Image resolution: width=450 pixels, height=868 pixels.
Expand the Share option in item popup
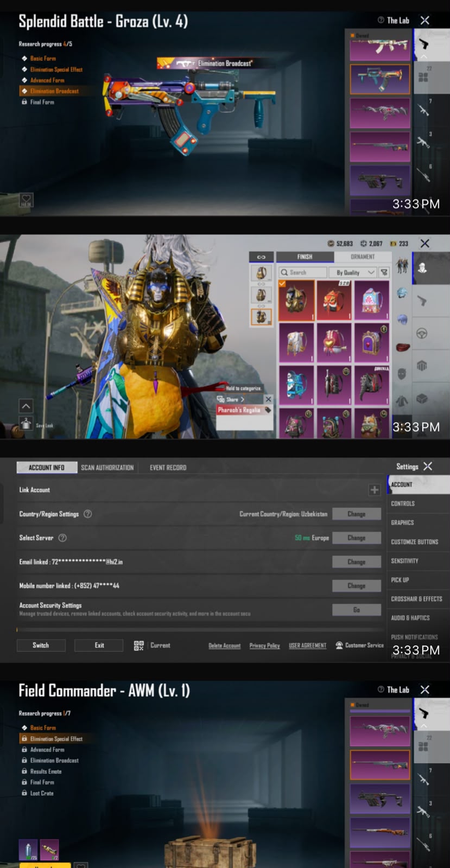[x=231, y=399]
